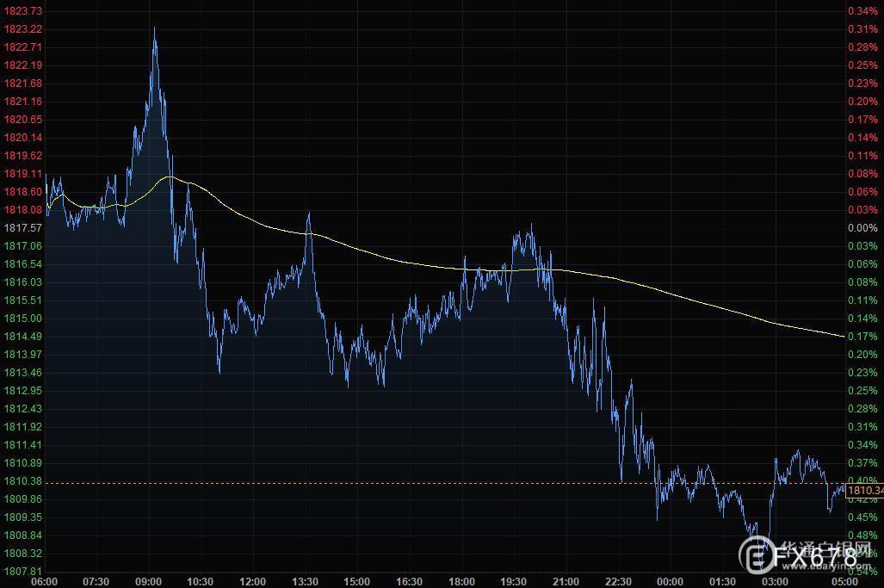Image resolution: width=884 pixels, height=588 pixels.
Task: Click the 1815.00 price axis label
Action: click(x=23, y=319)
